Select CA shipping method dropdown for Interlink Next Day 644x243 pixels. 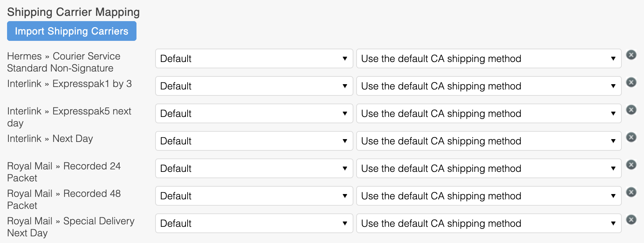click(x=489, y=141)
